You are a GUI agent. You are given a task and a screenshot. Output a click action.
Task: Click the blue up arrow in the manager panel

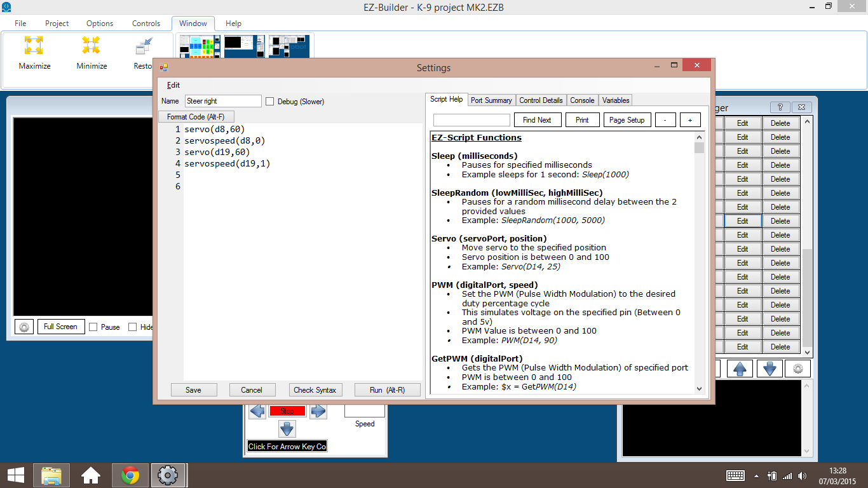click(740, 368)
